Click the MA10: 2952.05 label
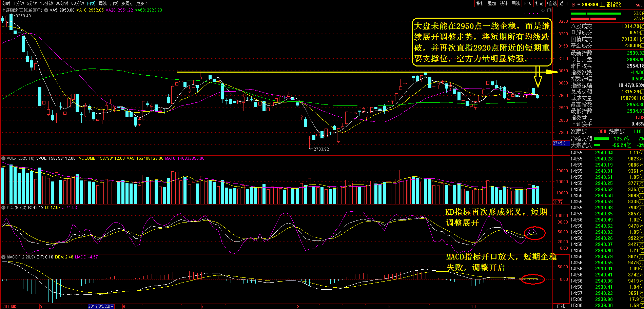This screenshot has width=644, height=309. point(90,10)
